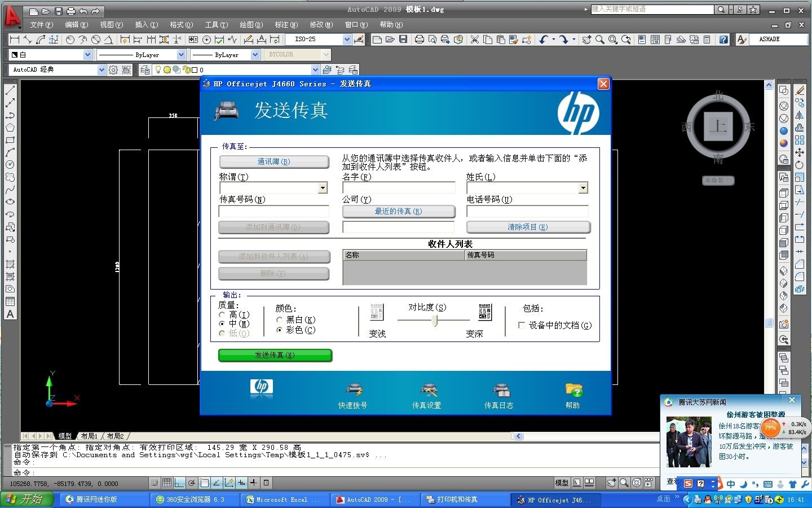812x508 pixels.
Task: Click the address book (通讯簿) button
Action: (273, 162)
